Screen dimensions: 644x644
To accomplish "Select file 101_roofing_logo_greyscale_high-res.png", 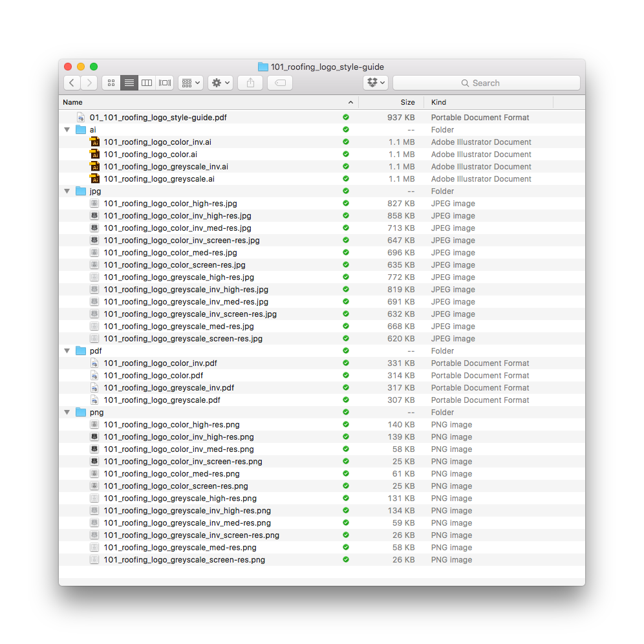I will coord(322,499).
